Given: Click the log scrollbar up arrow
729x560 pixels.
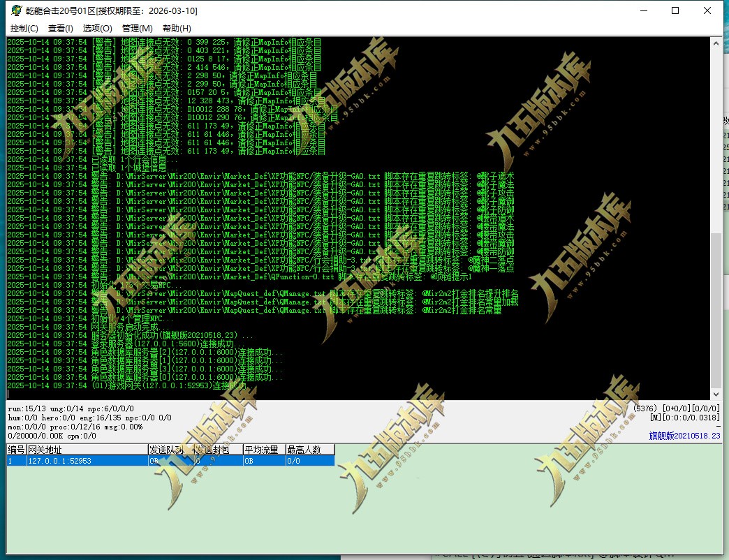Looking at the screenshot, I should 716,43.
